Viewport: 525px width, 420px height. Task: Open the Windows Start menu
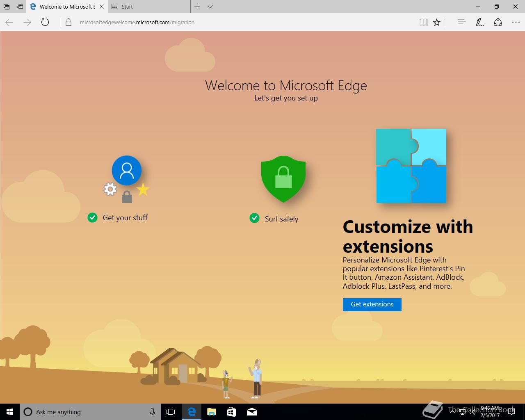[x=10, y=412]
